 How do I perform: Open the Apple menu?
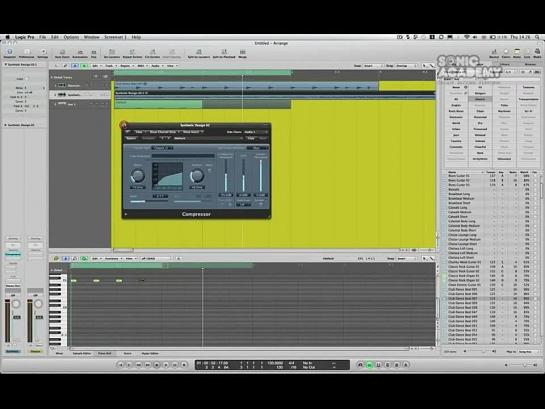coord(7,37)
